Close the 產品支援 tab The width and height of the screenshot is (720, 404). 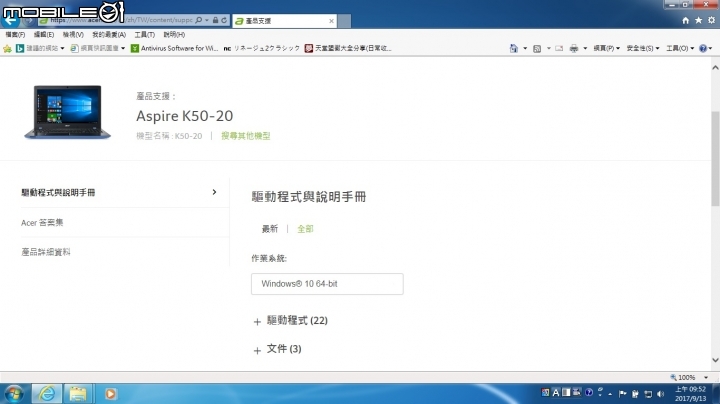click(331, 21)
